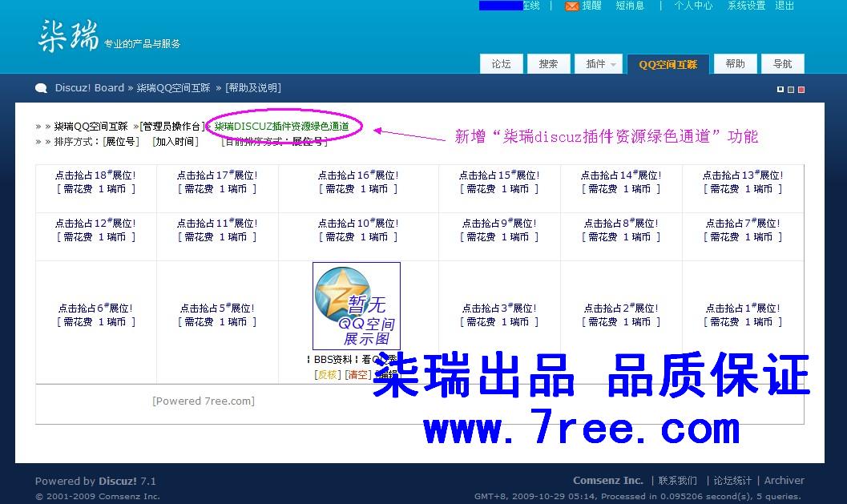The image size is (847, 504).
Task: Click 点击抢占16#展位!
Action: click(358, 175)
